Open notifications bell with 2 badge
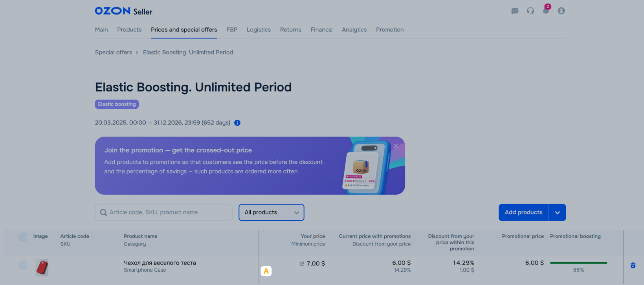Image resolution: width=644 pixels, height=285 pixels. click(x=546, y=11)
